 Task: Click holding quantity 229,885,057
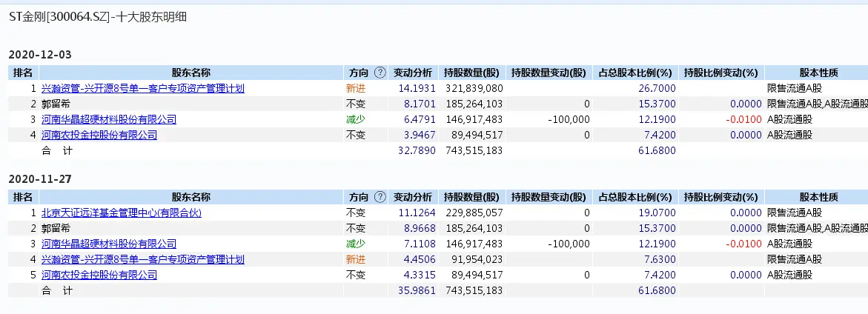pyautogui.click(x=474, y=213)
